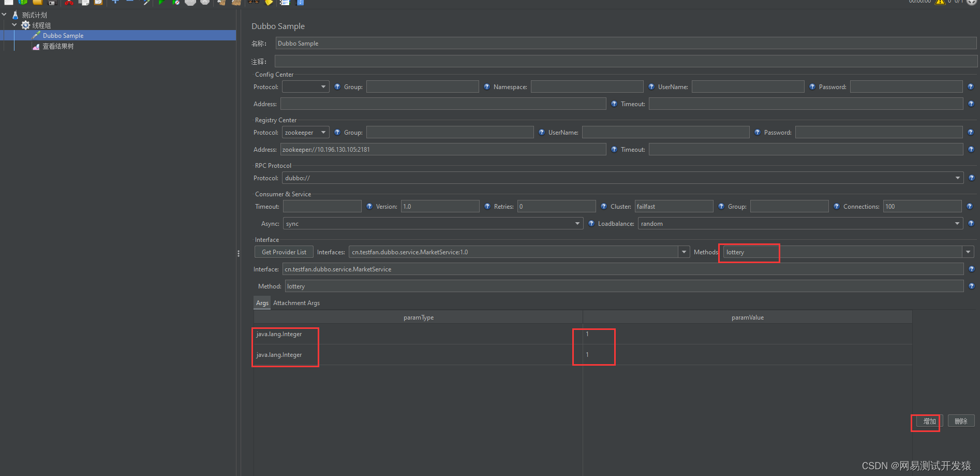Click the paramValue column header
This screenshot has width=980, height=476.
(x=748, y=318)
